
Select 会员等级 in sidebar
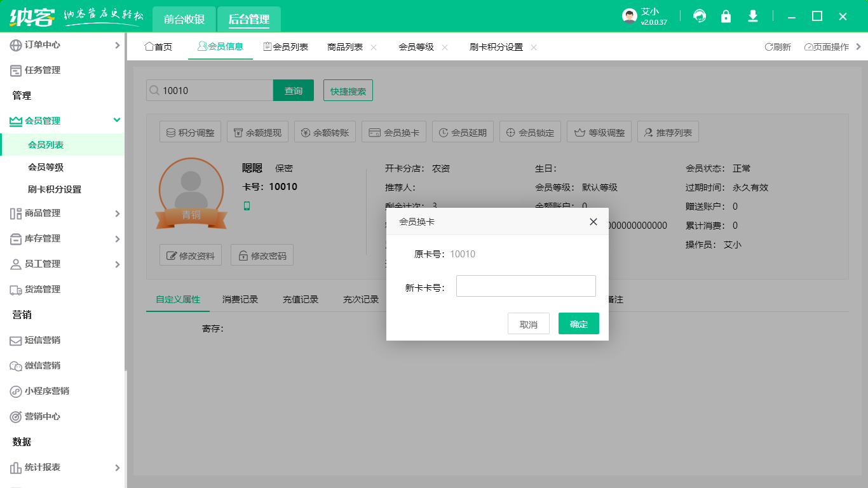click(x=46, y=167)
